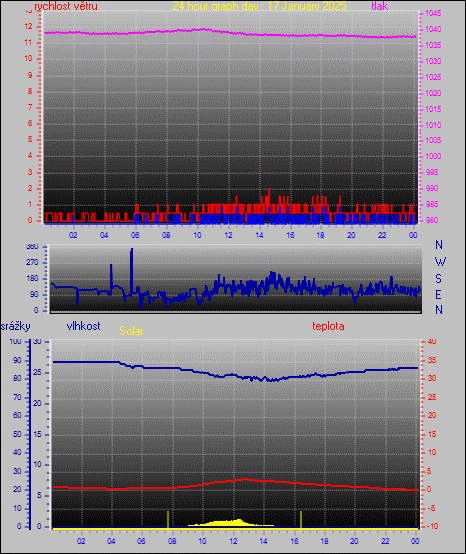Click the 1020 value on pressure axis
Image resolution: width=466 pixels, height=554 pixels.
433,93
